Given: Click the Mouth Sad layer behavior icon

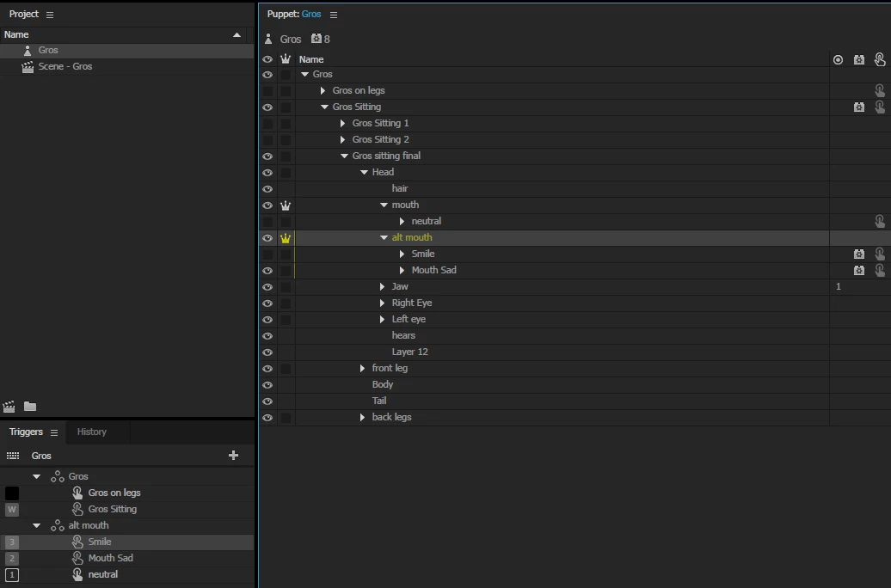Looking at the screenshot, I should pyautogui.click(x=859, y=271).
